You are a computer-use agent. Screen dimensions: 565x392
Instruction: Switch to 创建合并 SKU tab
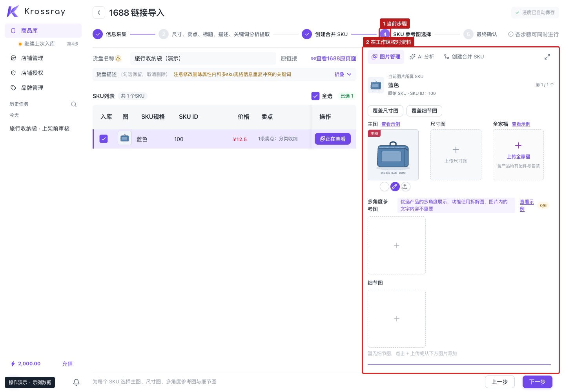pos(464,57)
